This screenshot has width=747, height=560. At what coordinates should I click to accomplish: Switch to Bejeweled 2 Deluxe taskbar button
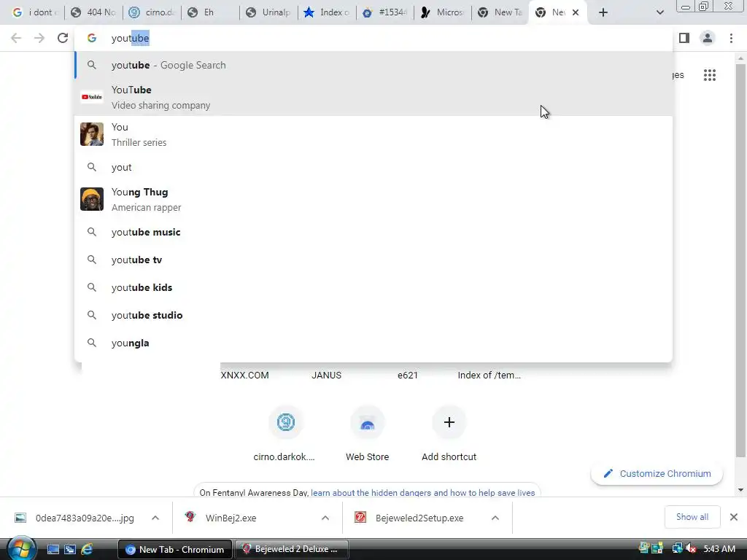[292, 550]
